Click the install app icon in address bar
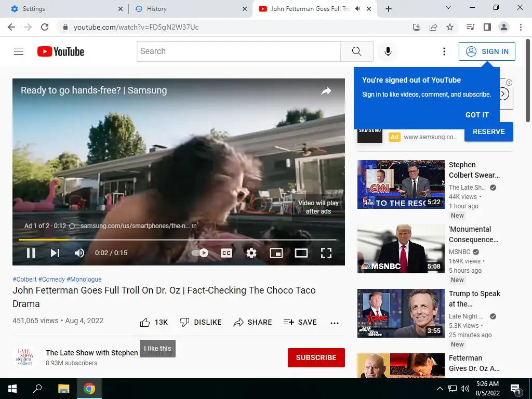 417,27
